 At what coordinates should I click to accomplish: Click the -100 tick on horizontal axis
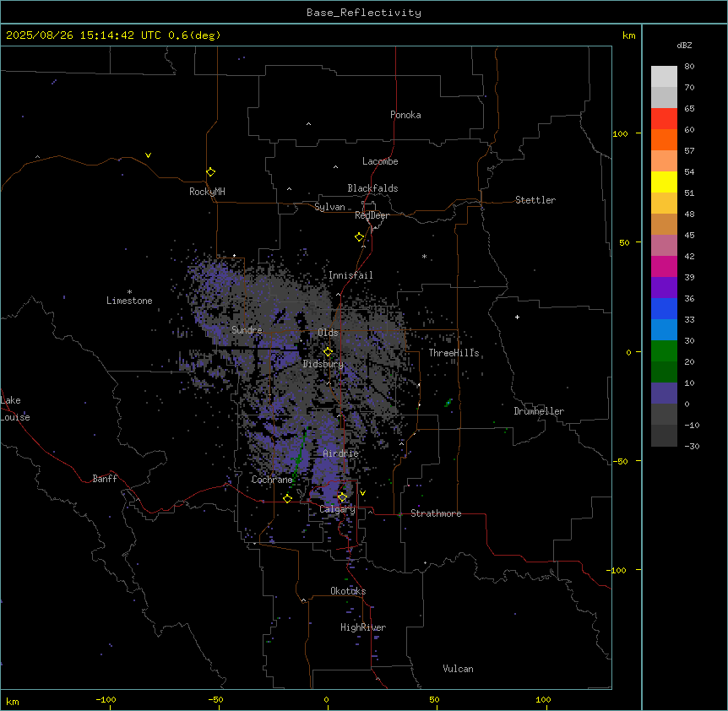click(106, 699)
